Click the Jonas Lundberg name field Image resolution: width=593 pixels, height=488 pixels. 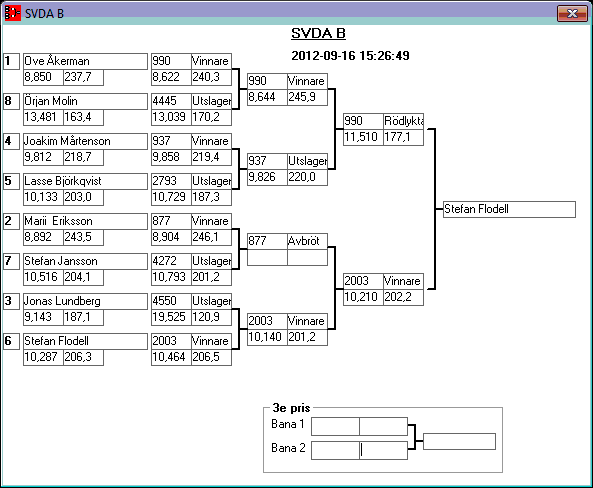point(85,301)
